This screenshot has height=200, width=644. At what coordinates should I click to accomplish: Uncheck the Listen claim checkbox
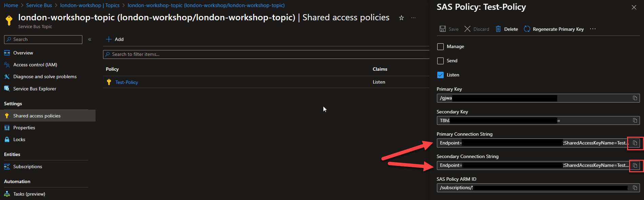coord(440,75)
